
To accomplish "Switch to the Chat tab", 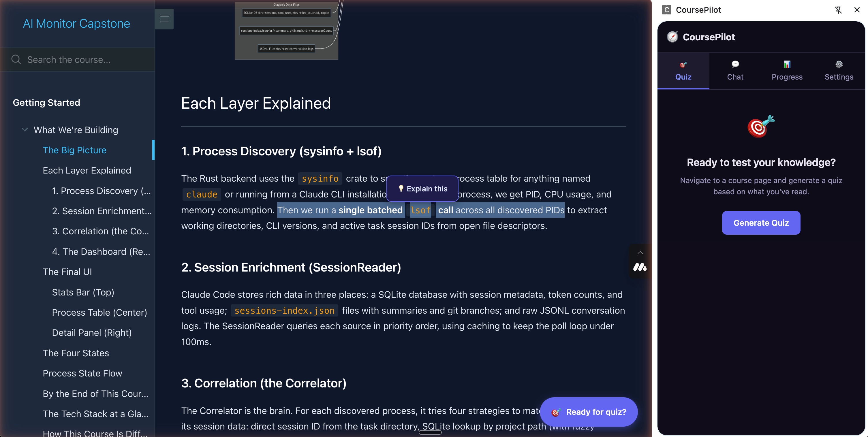I will [735, 71].
